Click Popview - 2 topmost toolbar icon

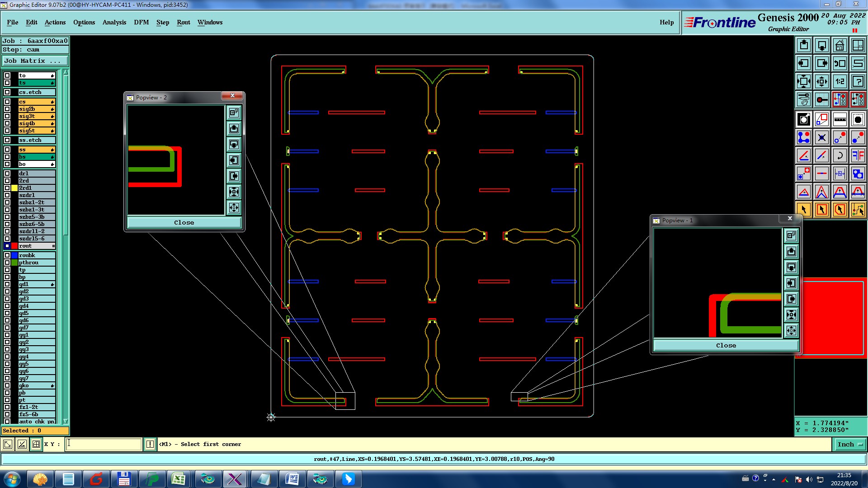(x=234, y=113)
